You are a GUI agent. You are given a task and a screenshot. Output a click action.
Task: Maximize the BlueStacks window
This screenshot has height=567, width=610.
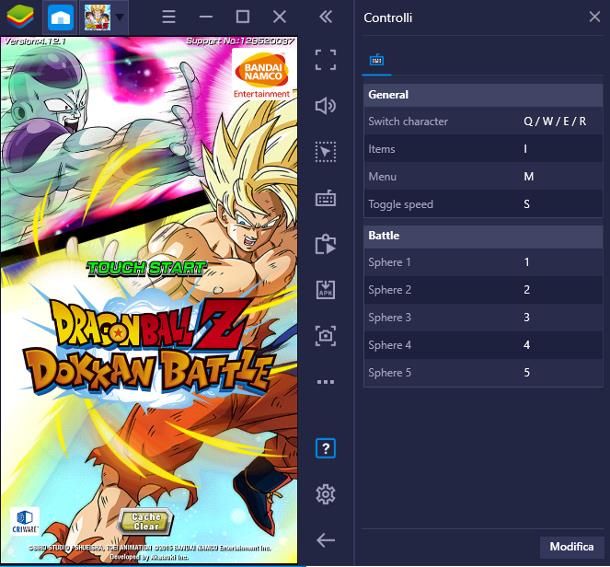(x=243, y=17)
